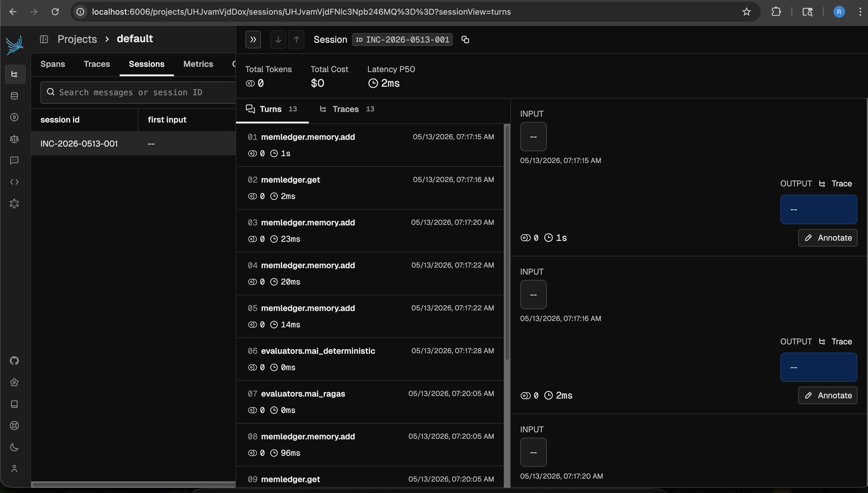The image size is (868, 493).
Task: Annotate the 1s turn
Action: tap(828, 238)
